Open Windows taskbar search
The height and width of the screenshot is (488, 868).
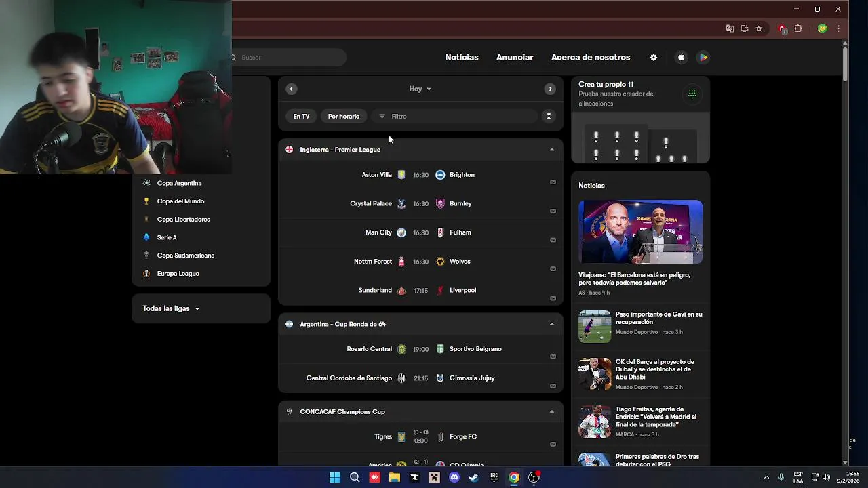[x=355, y=477]
